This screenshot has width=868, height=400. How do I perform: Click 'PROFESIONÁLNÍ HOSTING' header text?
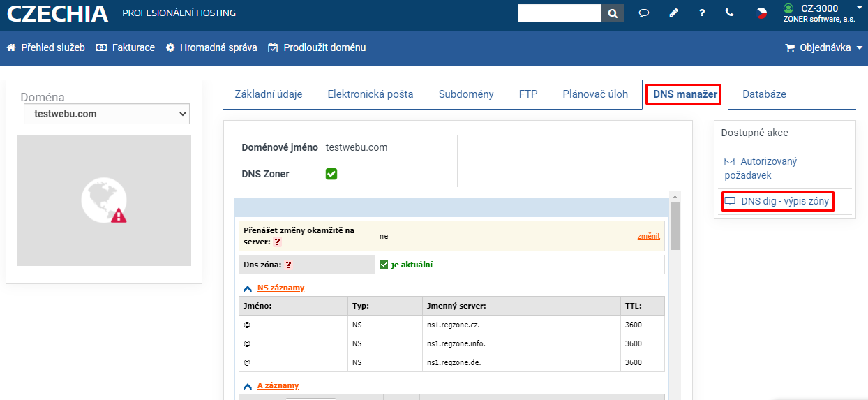point(179,13)
